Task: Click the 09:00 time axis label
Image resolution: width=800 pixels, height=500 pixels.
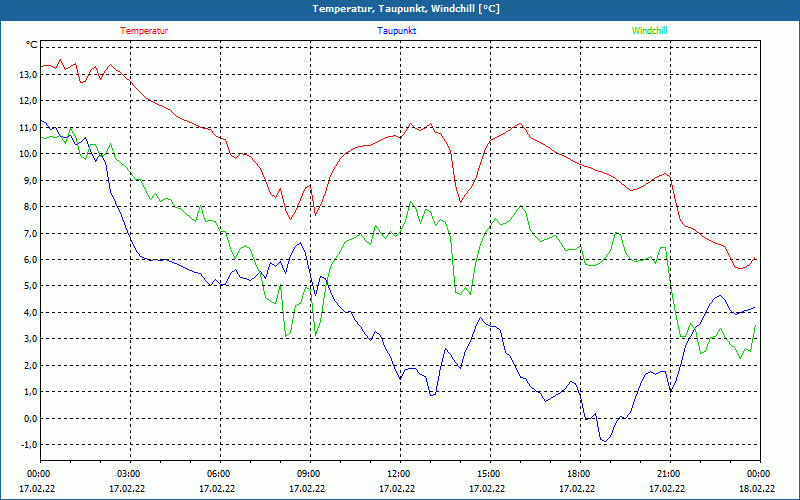Action: coord(310,474)
